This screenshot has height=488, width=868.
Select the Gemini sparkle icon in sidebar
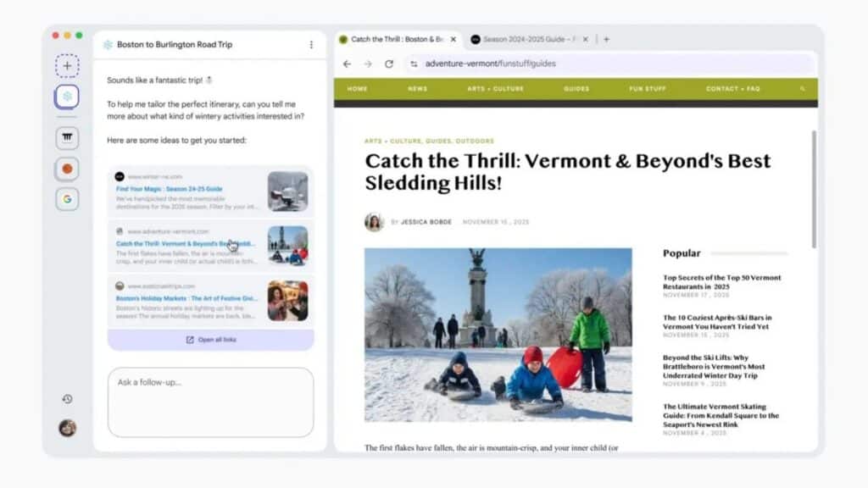click(x=67, y=97)
